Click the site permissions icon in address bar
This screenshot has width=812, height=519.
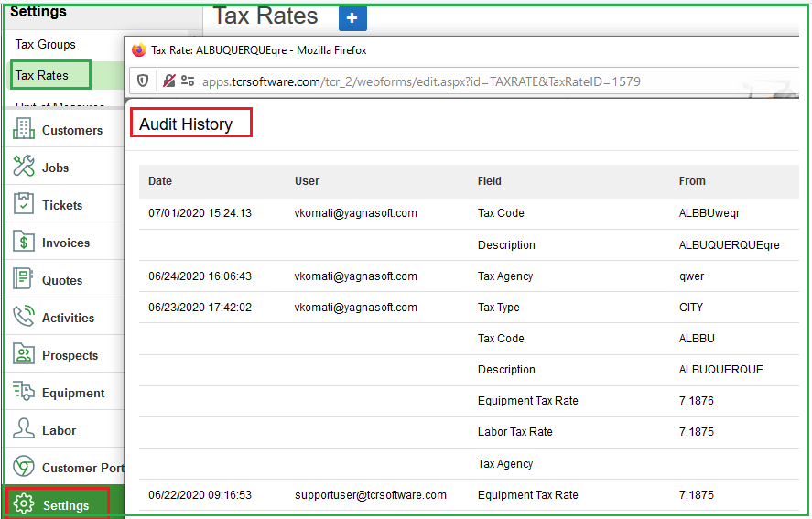coord(188,81)
